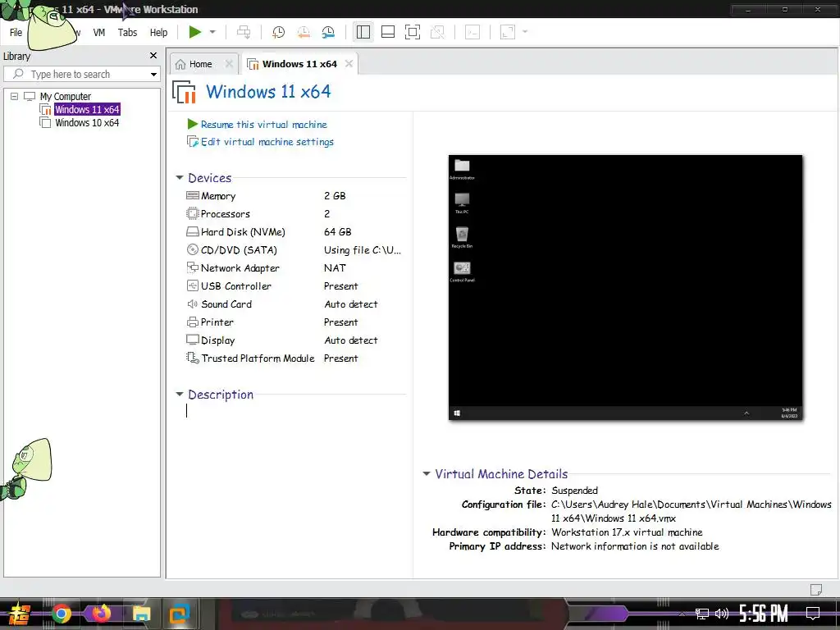Click the large Windows 11 x64 title icon
The height and width of the screenshot is (630, 840).
[184, 92]
